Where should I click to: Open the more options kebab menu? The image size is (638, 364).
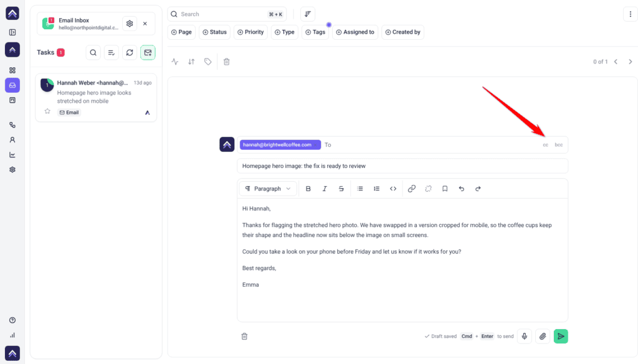[x=631, y=14]
